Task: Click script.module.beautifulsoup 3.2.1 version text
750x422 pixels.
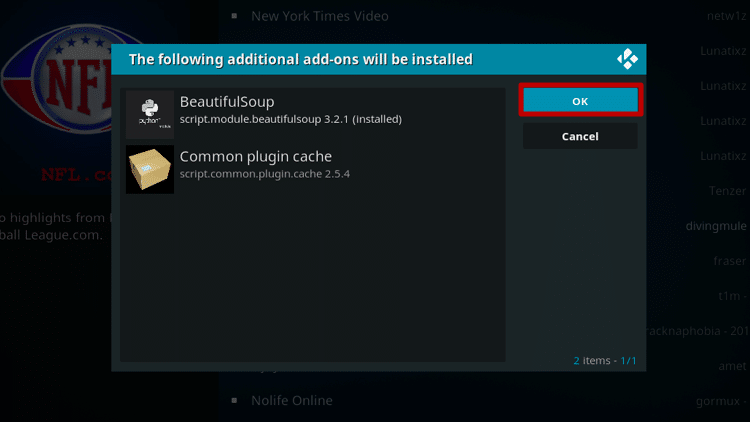Action: point(290,119)
